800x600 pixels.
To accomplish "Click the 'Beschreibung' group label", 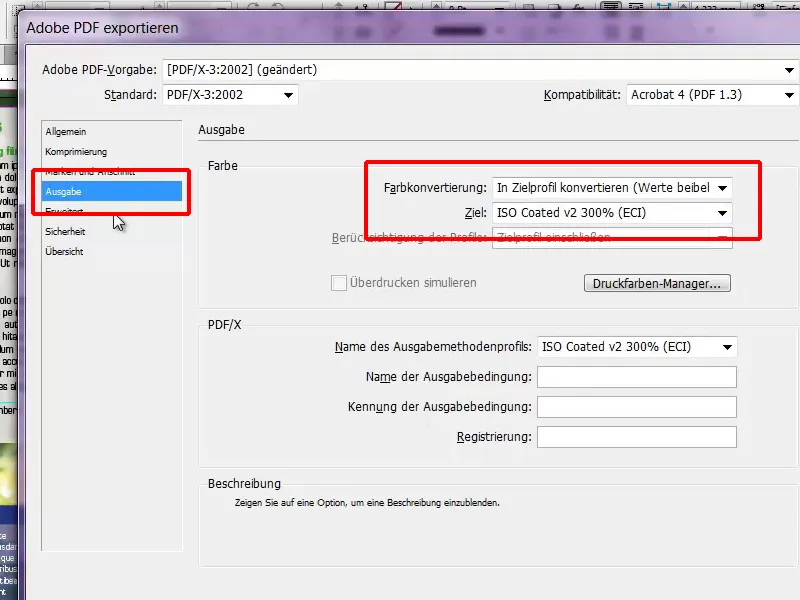I will click(x=244, y=484).
